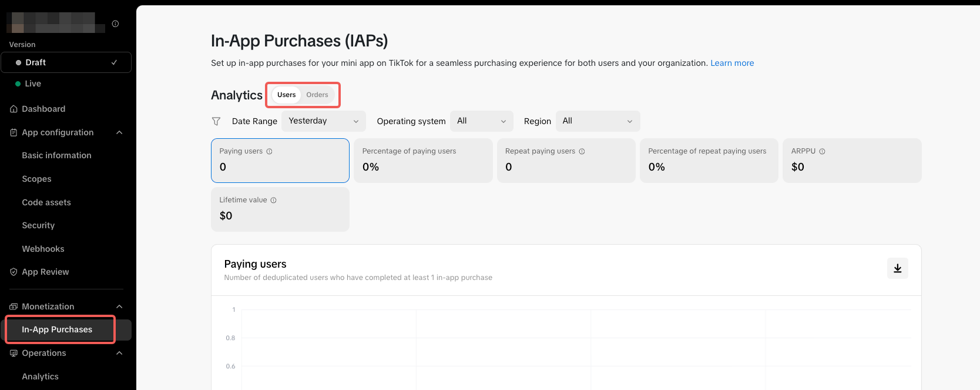This screenshot has height=390, width=980.
Task: Click the download icon for Paying users chart
Action: 897,268
